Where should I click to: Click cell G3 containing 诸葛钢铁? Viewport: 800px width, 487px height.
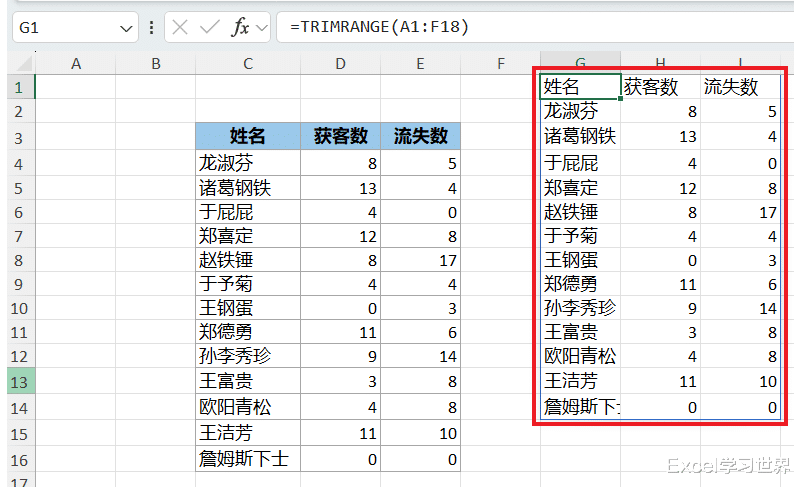click(x=581, y=136)
